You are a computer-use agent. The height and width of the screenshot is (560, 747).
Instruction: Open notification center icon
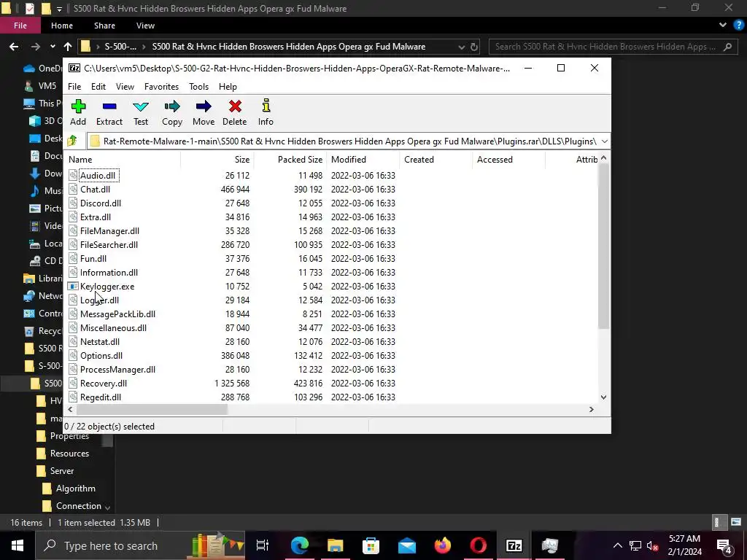point(724,545)
